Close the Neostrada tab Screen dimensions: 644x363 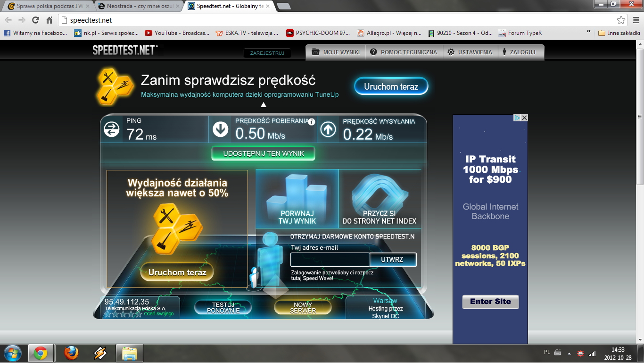click(x=178, y=6)
